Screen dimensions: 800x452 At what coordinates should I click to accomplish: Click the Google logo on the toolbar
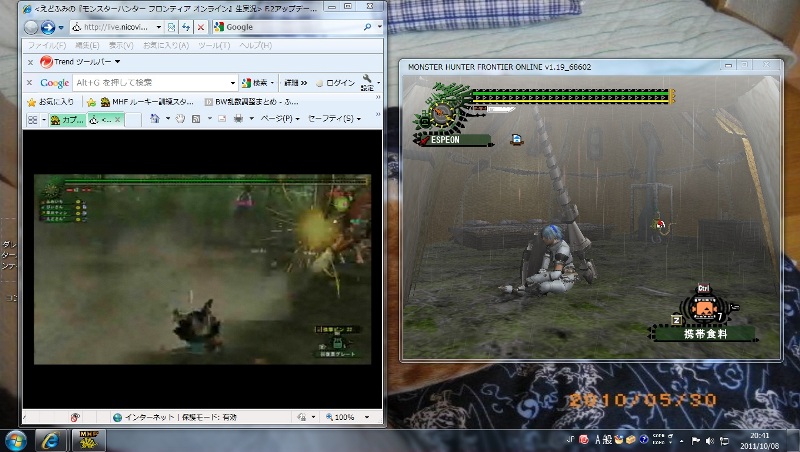[x=55, y=83]
